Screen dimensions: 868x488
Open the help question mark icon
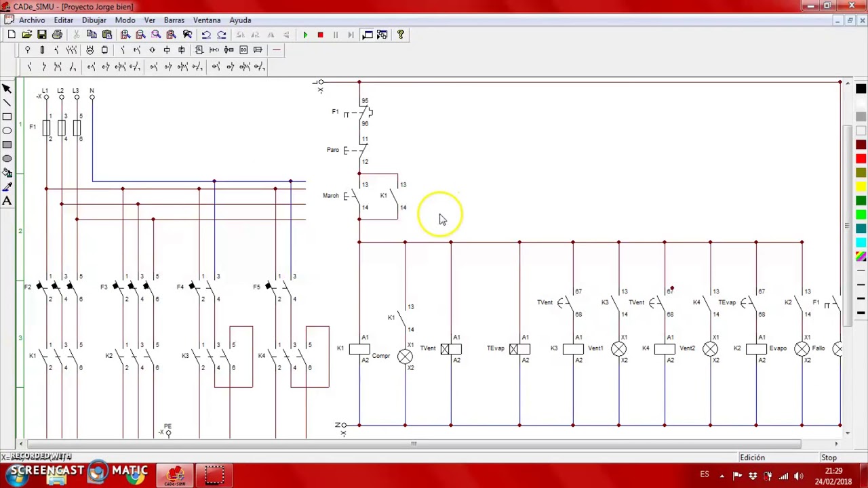pyautogui.click(x=400, y=35)
